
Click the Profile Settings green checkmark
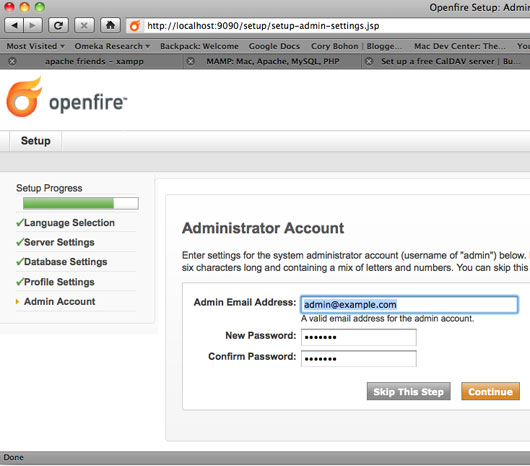20,281
